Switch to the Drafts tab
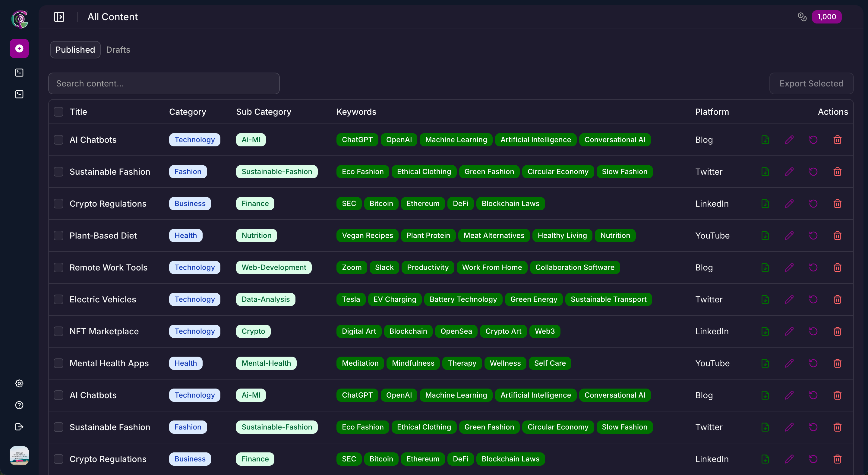Screen dimensions: 868x475 (x=118, y=50)
